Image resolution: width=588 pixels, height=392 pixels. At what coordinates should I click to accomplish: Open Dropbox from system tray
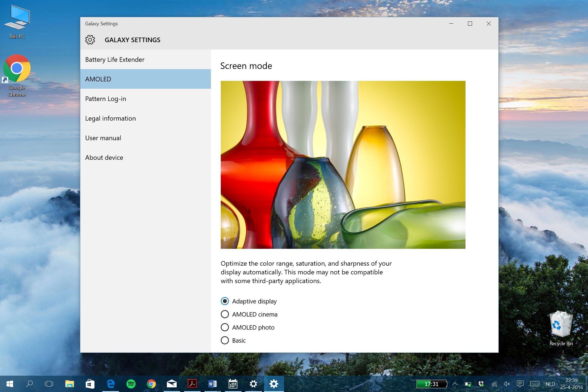pos(481,384)
